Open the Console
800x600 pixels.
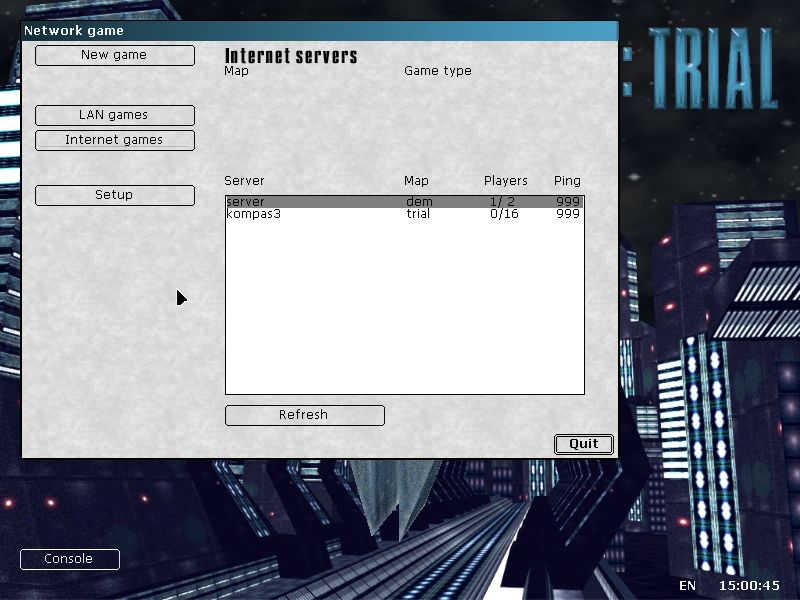[x=70, y=559]
